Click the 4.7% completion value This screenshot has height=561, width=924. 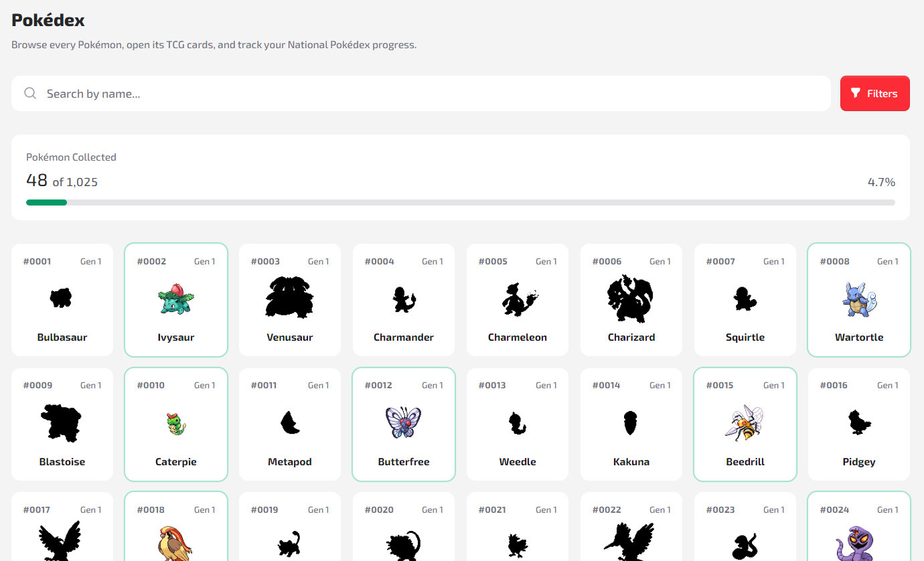[x=881, y=182]
